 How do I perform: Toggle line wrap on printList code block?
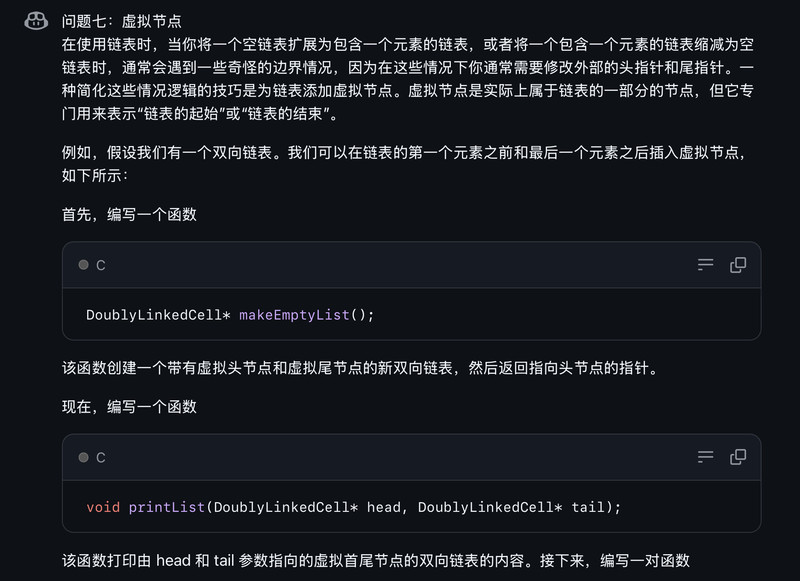tap(706, 457)
